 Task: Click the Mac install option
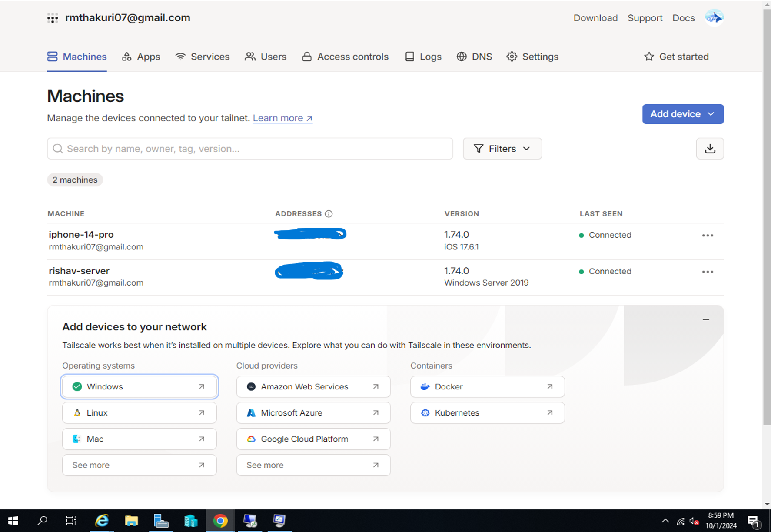140,439
